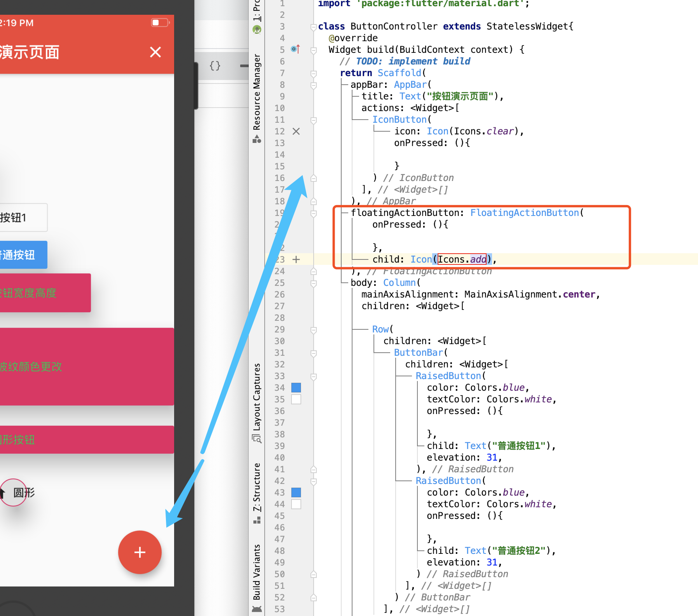698x616 pixels.
Task: Collapse the build method fold on line 5
Action: (x=314, y=50)
